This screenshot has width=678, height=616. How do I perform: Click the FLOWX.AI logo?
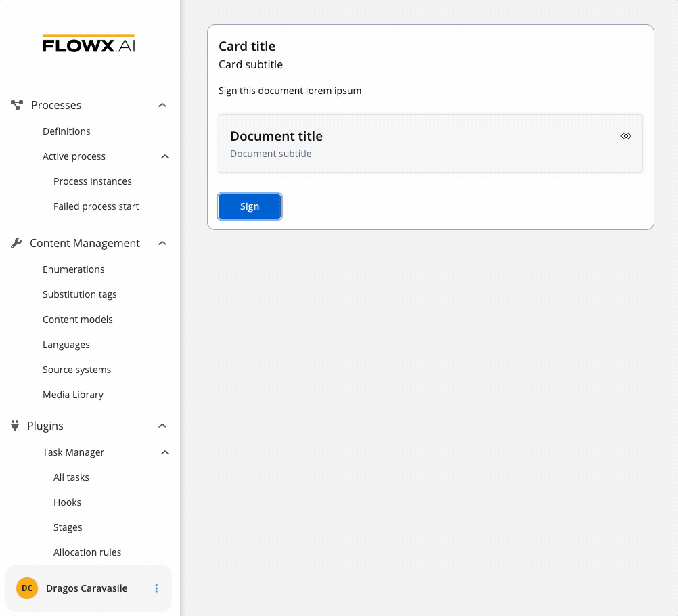coord(89,43)
